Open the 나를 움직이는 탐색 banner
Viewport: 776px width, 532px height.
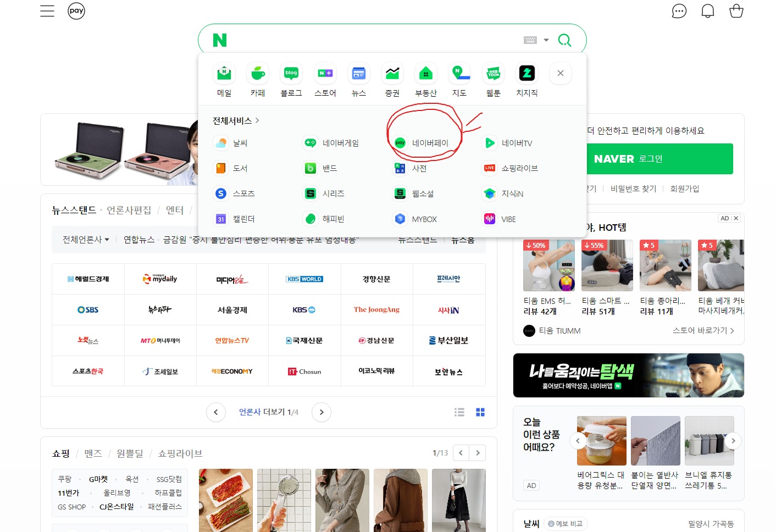629,375
